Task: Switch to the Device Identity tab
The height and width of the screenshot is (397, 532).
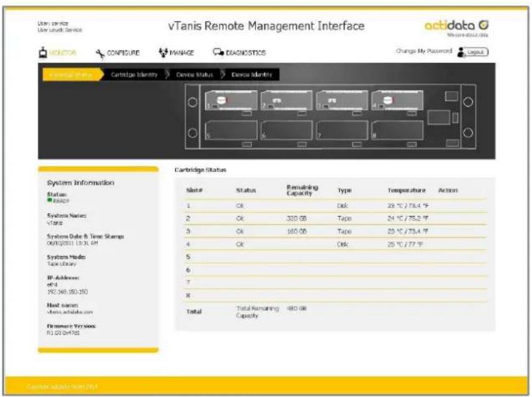Action: 252,75
